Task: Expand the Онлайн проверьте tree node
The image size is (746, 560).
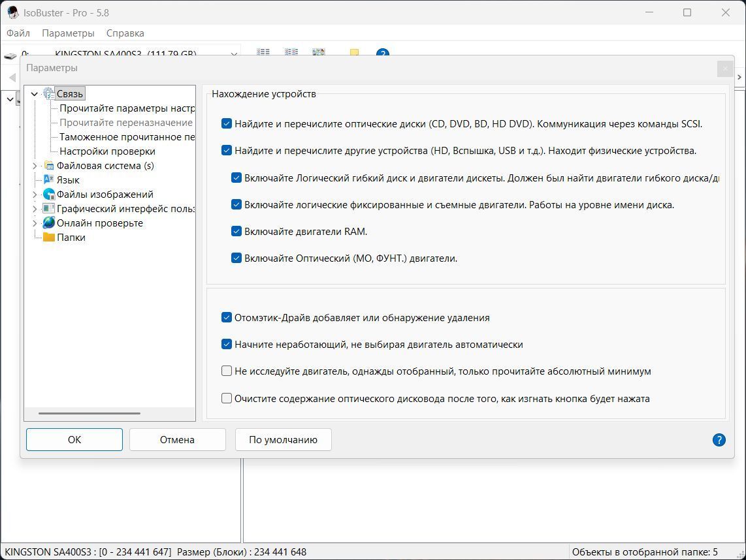Action: [34, 223]
